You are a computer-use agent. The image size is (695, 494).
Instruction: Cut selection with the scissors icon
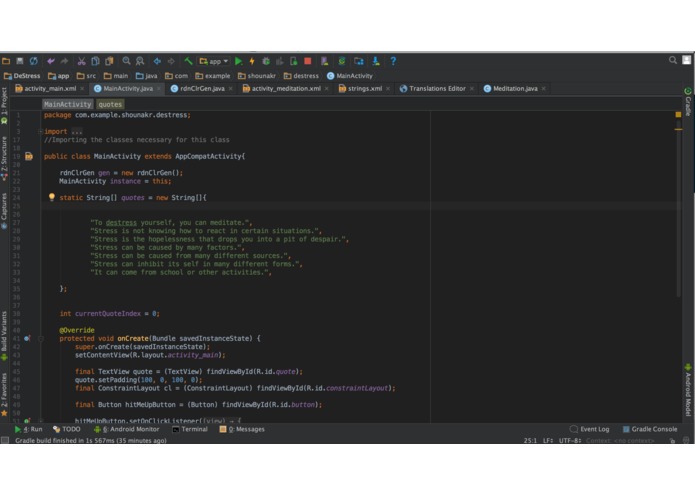pyautogui.click(x=82, y=61)
